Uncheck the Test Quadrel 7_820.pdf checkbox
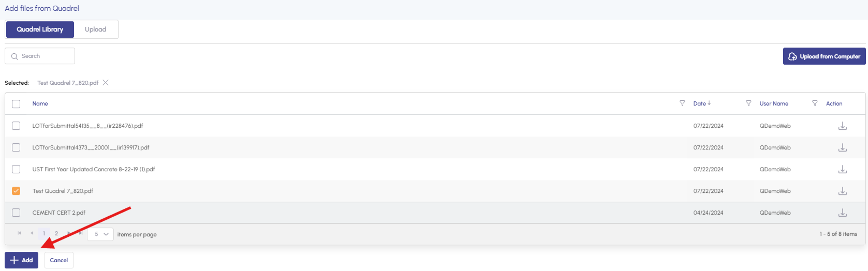The width and height of the screenshot is (868, 271). tap(16, 191)
